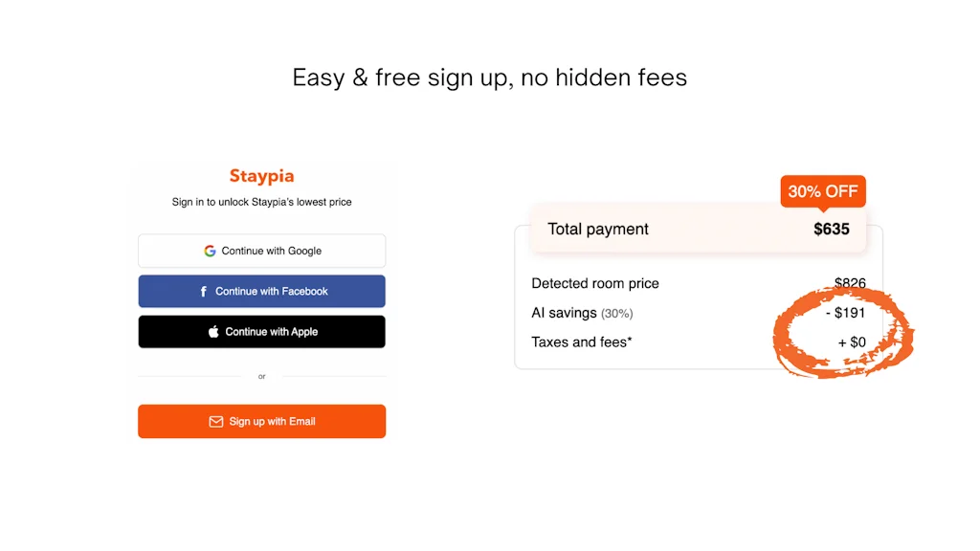The width and height of the screenshot is (980, 551).
Task: Click the Apple logo icon
Action: 212,332
